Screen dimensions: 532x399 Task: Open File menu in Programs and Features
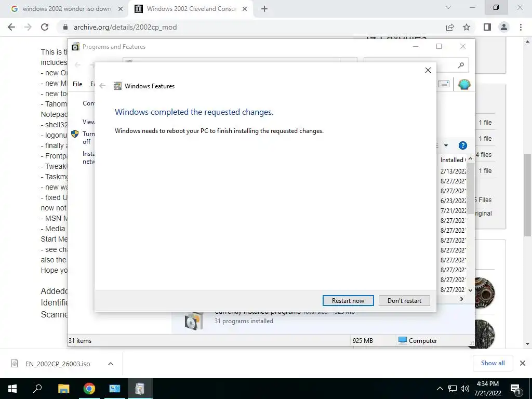coord(77,84)
